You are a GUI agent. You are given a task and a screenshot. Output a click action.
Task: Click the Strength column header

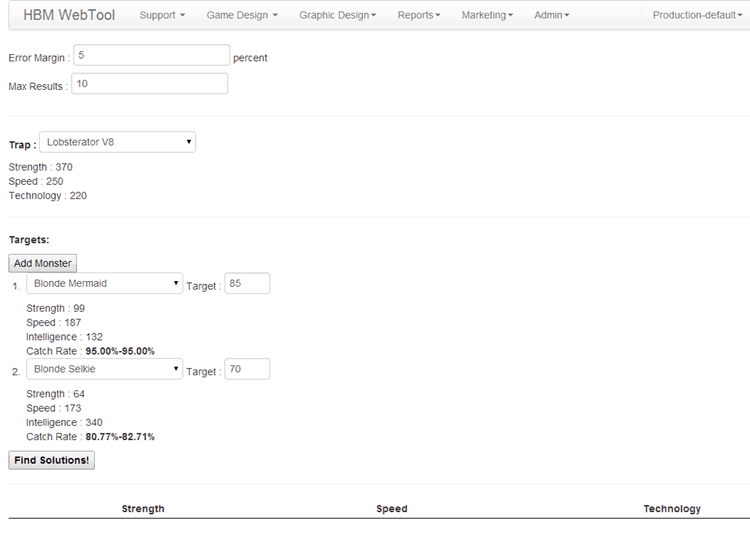pos(143,509)
